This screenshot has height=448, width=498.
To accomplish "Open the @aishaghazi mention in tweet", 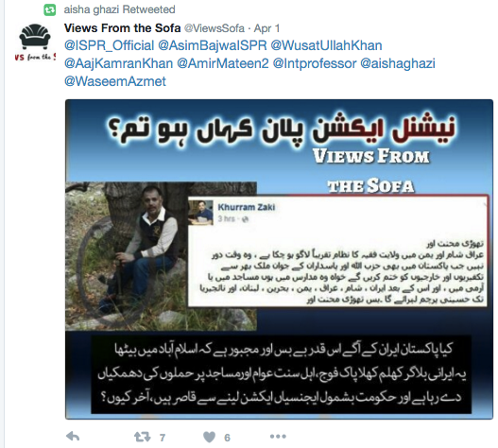I will (x=398, y=63).
